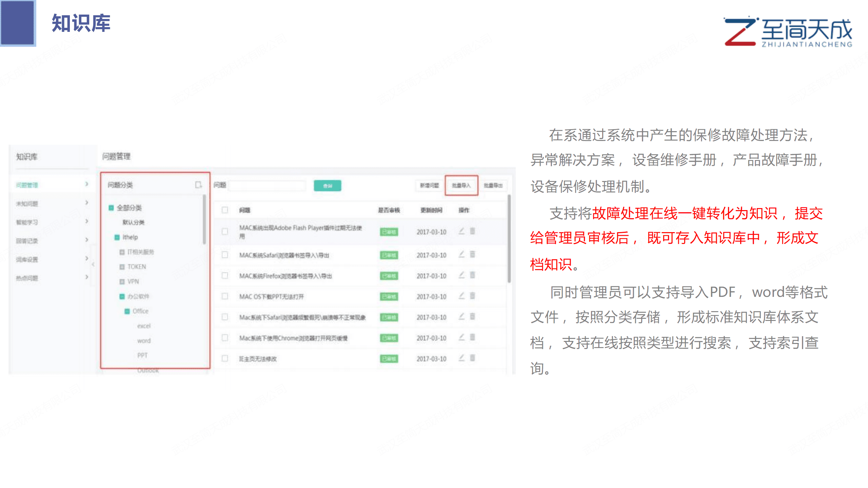Open the 词库设置 sidebar menu item

[x=27, y=260]
